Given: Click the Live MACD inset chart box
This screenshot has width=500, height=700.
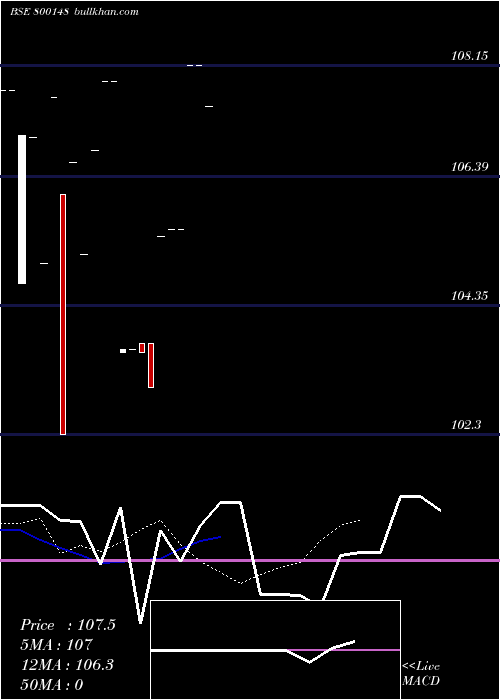Looking at the screenshot, I should [x=275, y=650].
